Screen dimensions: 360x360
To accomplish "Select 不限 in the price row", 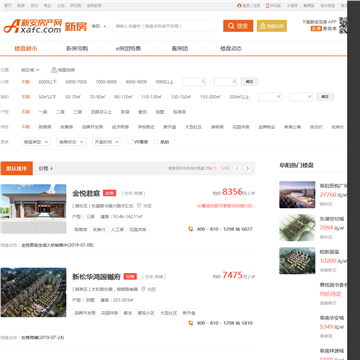I will tap(25, 82).
